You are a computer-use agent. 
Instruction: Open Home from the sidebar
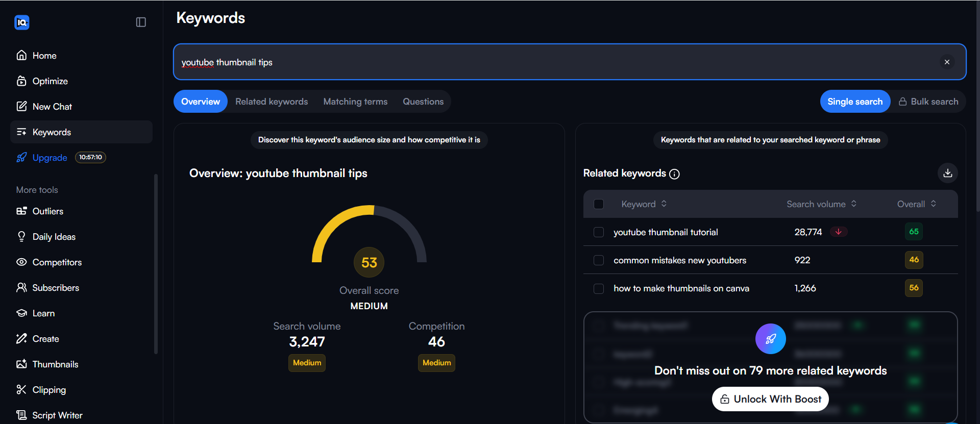tap(81, 55)
